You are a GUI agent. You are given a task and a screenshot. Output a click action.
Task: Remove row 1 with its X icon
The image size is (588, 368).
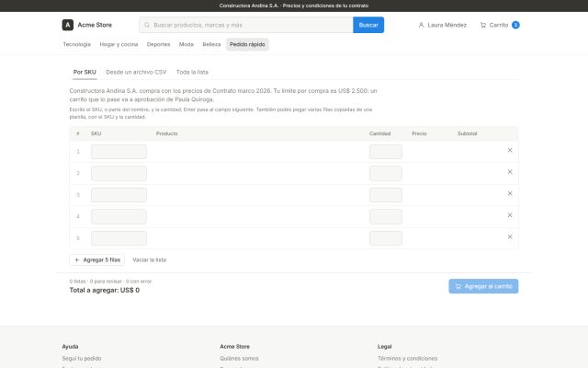coord(510,150)
